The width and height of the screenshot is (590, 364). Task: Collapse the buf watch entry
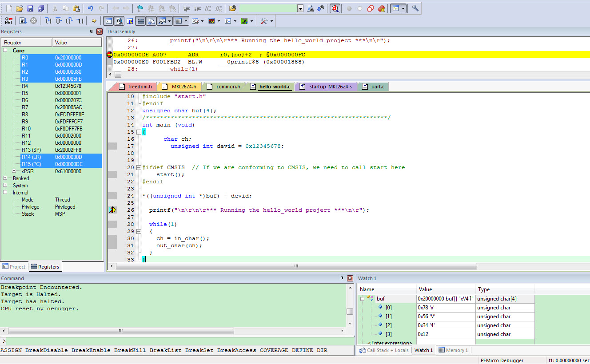pyautogui.click(x=363, y=299)
